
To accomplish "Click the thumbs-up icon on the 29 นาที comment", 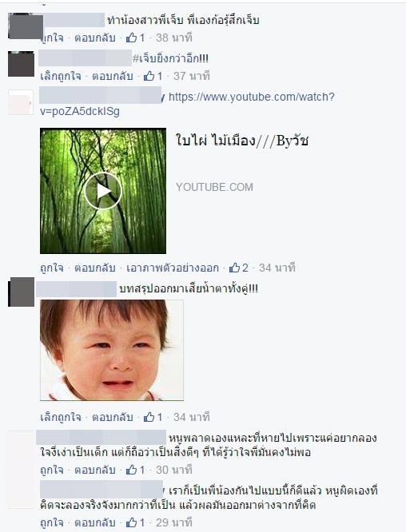I will click(131, 522).
